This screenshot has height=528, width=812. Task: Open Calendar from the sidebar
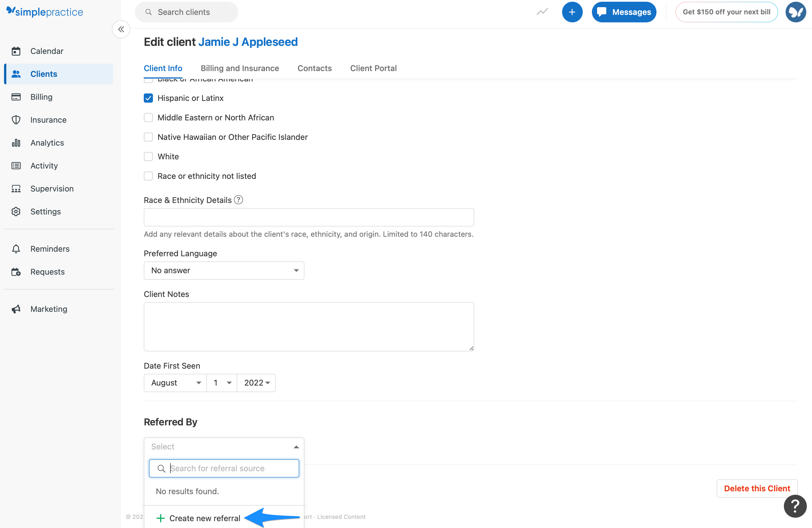tap(47, 51)
